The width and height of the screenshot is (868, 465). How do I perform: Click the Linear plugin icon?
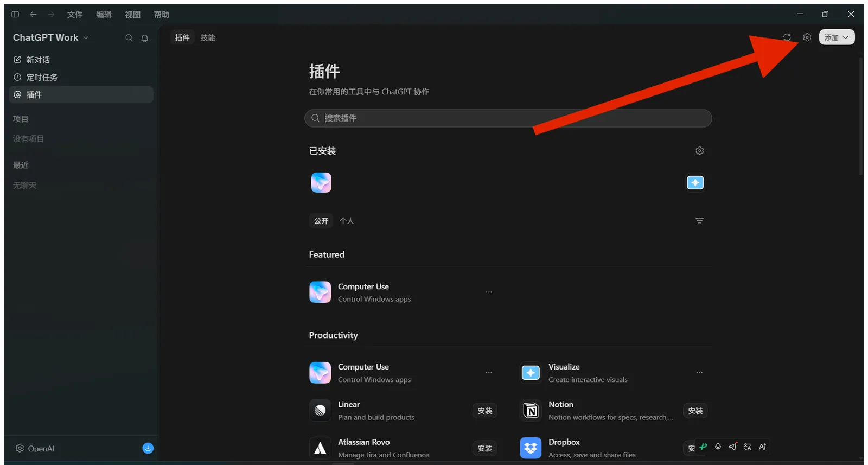pyautogui.click(x=320, y=410)
